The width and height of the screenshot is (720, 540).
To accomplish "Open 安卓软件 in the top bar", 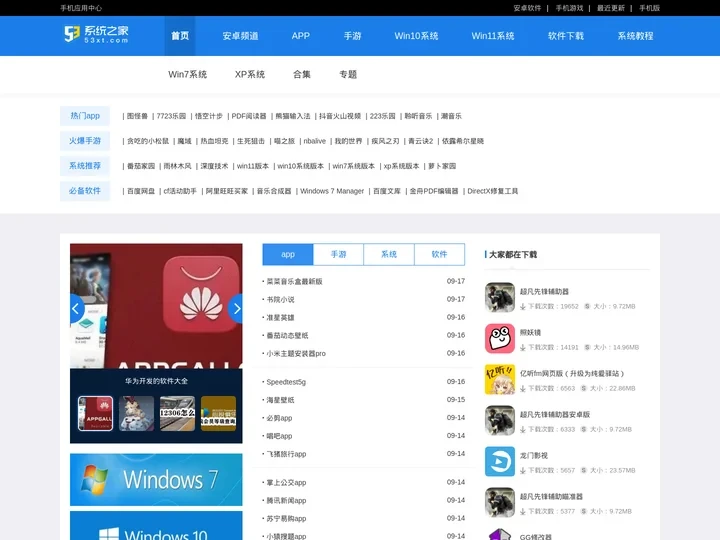I will pyautogui.click(x=527, y=8).
